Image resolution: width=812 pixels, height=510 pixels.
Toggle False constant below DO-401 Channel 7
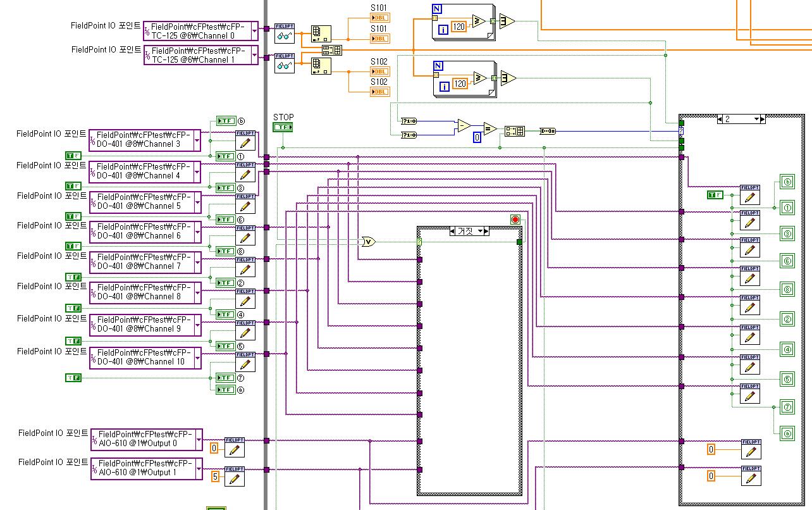[73, 277]
